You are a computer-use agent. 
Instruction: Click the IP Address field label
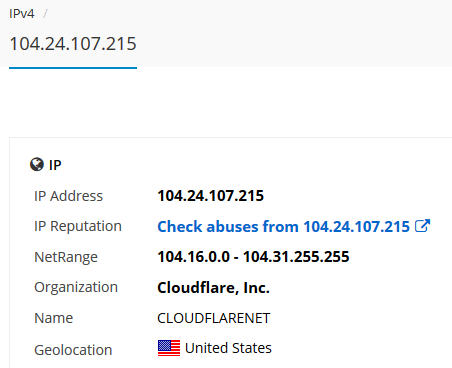coord(68,196)
